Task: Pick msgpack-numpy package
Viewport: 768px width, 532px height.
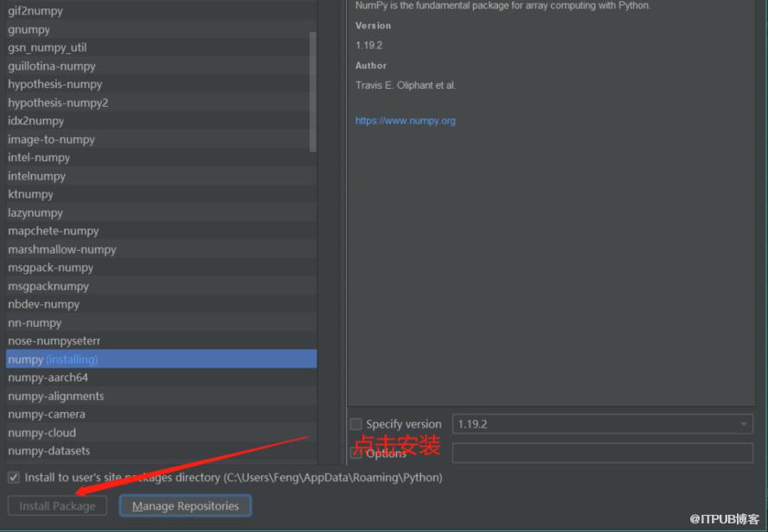Action: coord(161,267)
